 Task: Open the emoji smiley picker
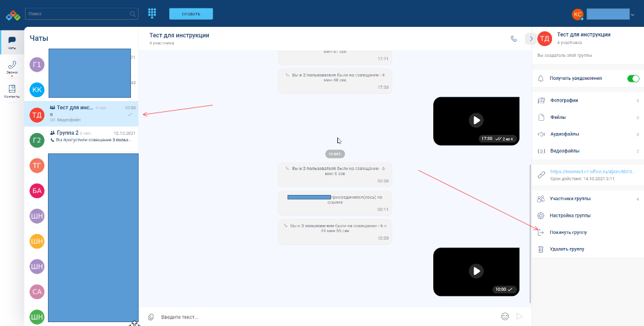505,316
